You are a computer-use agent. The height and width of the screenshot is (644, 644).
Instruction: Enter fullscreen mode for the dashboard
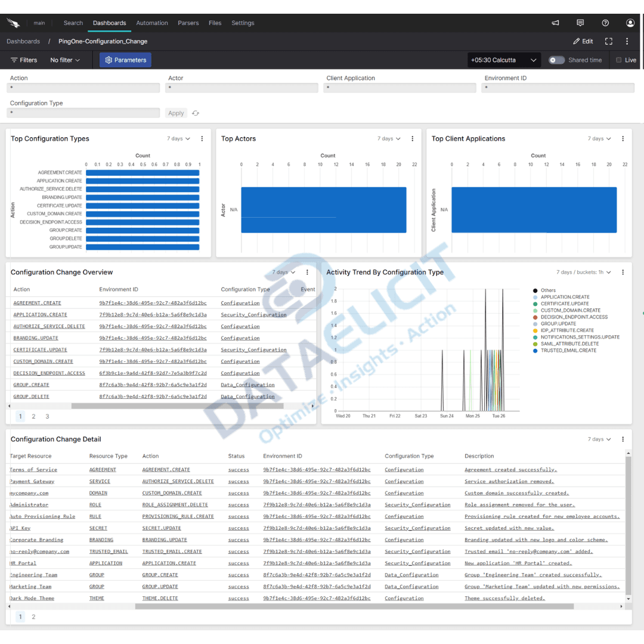point(608,41)
